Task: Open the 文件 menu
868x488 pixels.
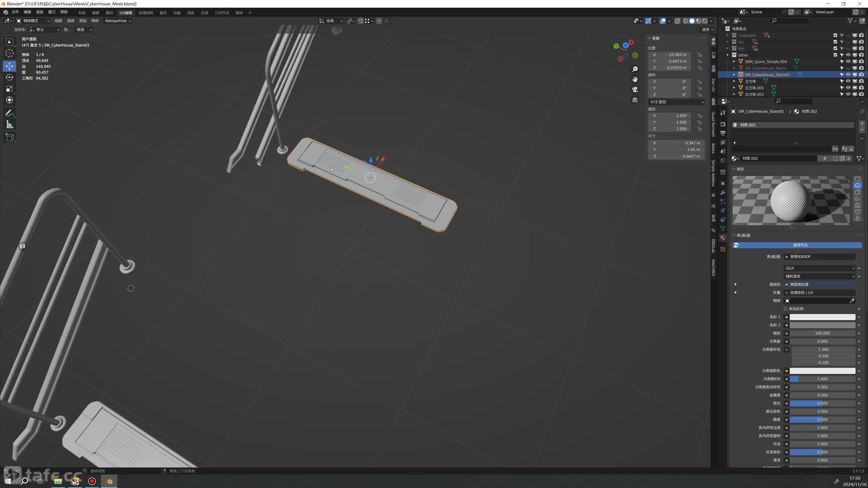Action: pyautogui.click(x=15, y=12)
